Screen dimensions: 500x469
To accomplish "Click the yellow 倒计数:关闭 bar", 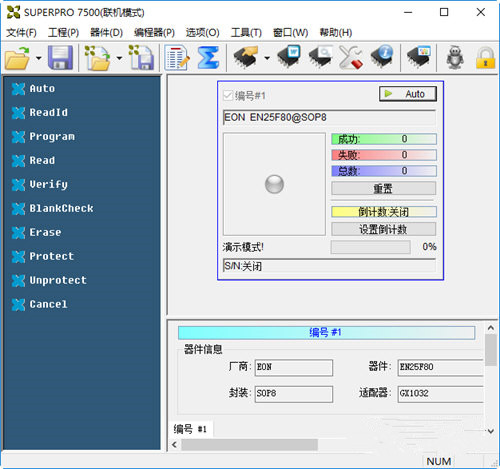I will tap(384, 212).
